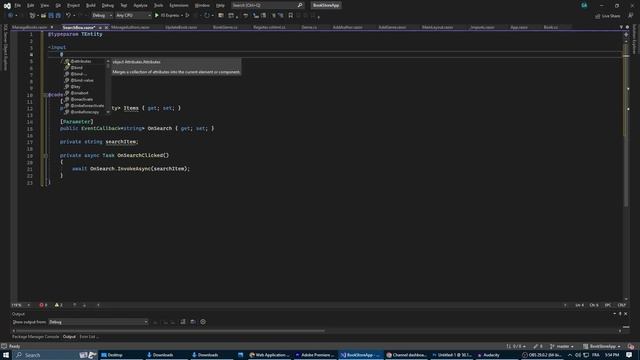Open the Edit menu
The image size is (640, 360).
tap(31, 5)
